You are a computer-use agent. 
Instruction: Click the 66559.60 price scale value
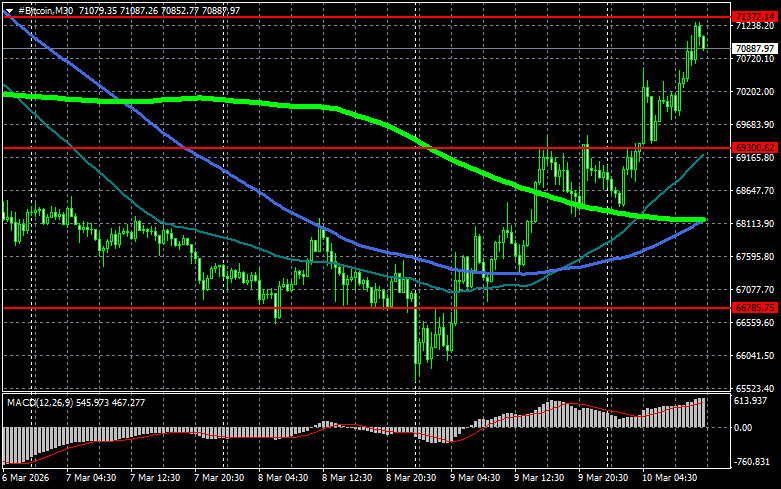click(x=755, y=323)
